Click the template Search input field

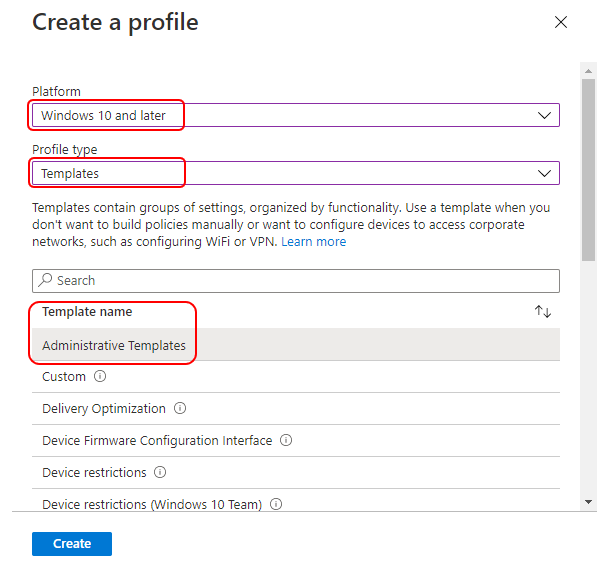[x=296, y=281]
